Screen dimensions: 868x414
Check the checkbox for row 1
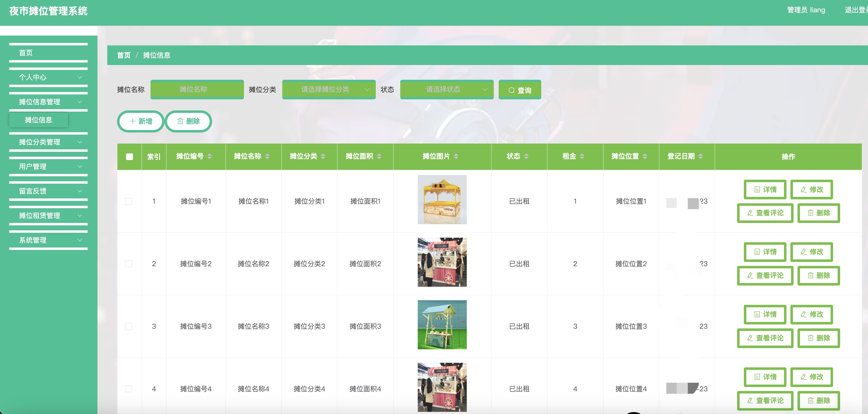pos(128,201)
